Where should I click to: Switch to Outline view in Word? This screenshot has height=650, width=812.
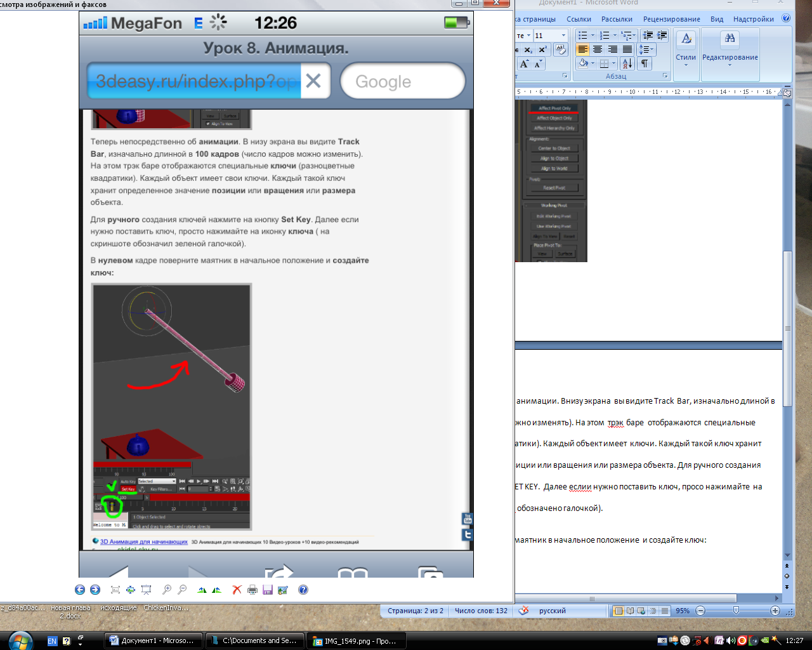653,611
